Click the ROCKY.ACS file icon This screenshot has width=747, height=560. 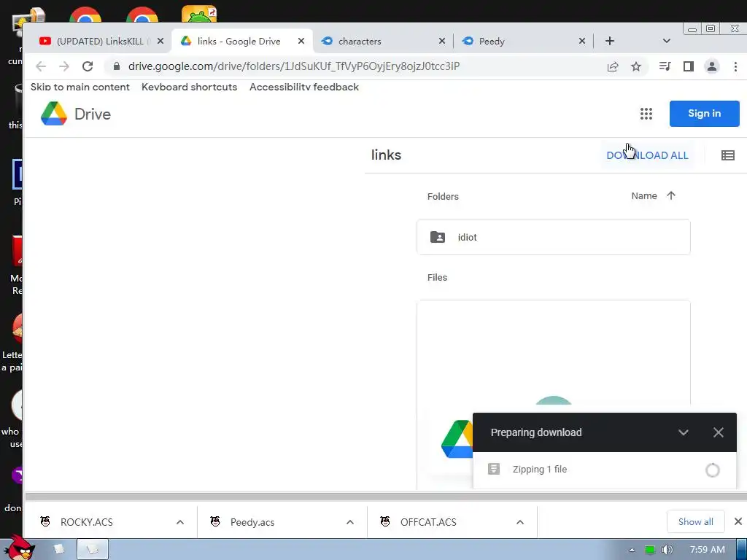click(x=45, y=521)
